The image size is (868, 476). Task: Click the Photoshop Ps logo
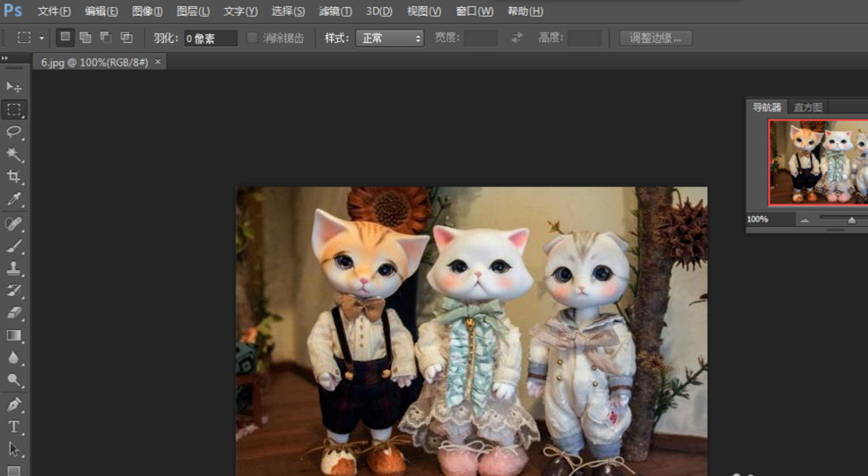[13, 10]
